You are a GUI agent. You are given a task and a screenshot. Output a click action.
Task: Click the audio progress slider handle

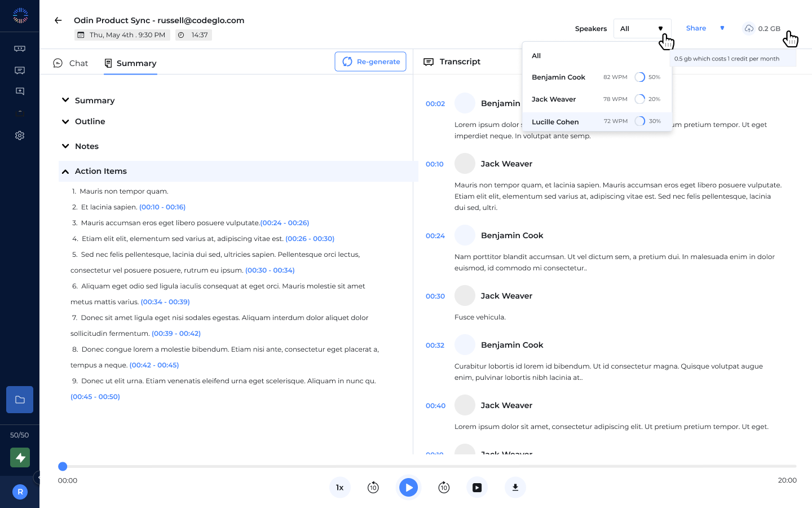tap(63, 466)
